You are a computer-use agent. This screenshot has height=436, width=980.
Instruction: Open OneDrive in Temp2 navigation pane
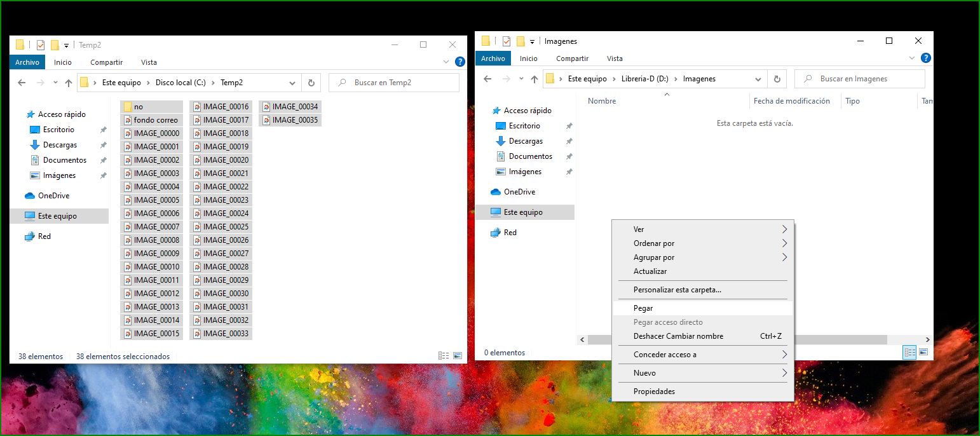coord(53,196)
